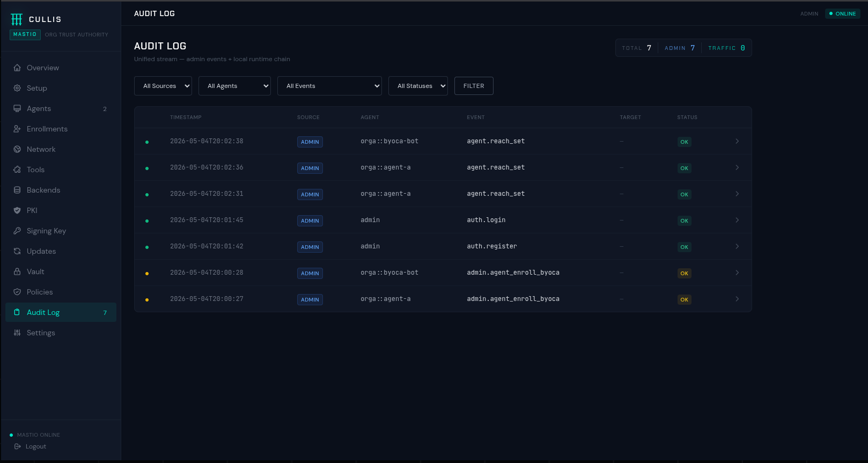Click the Agents count badge 2
This screenshot has width=868, height=463.
pyautogui.click(x=105, y=109)
